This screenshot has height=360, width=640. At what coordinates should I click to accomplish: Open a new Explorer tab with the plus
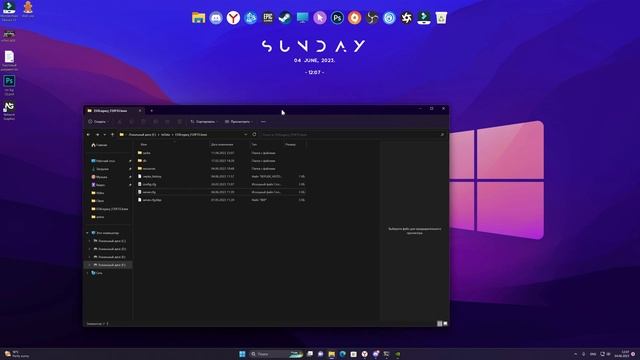click(151, 111)
